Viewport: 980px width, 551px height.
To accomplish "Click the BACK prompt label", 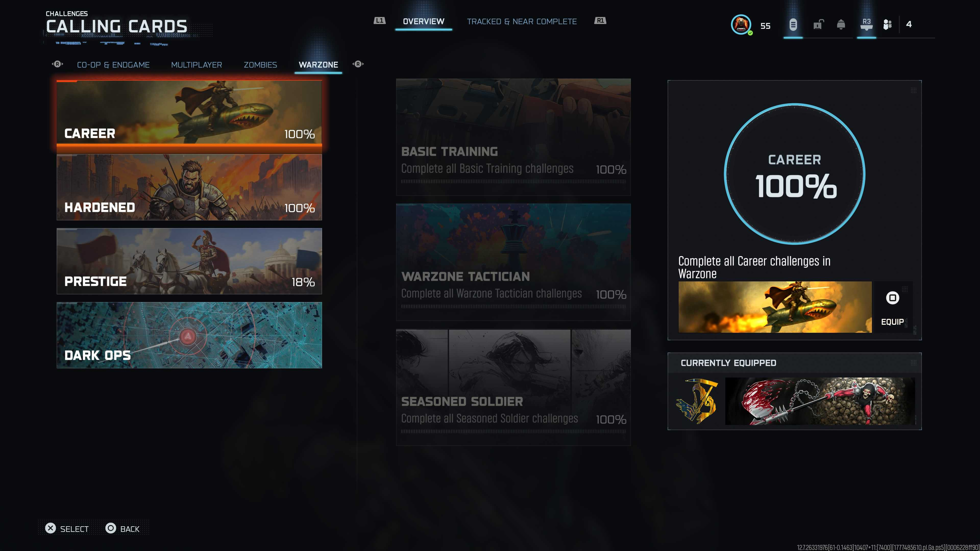I will coord(130,529).
